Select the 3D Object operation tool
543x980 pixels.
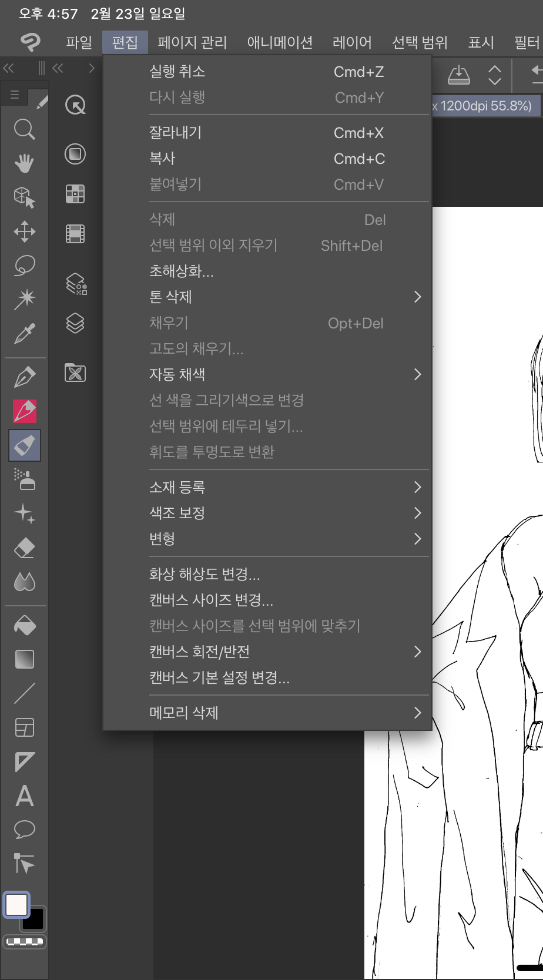coord(24,197)
